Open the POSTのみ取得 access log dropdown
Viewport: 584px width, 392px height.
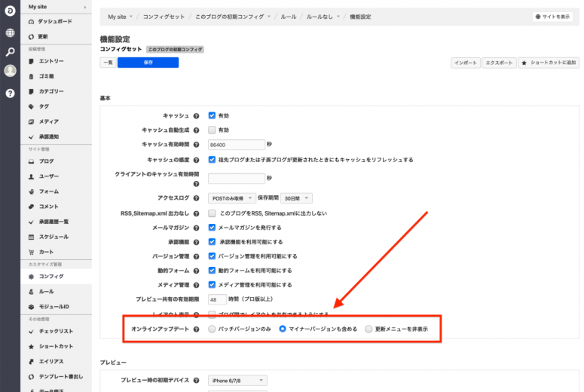tap(231, 198)
